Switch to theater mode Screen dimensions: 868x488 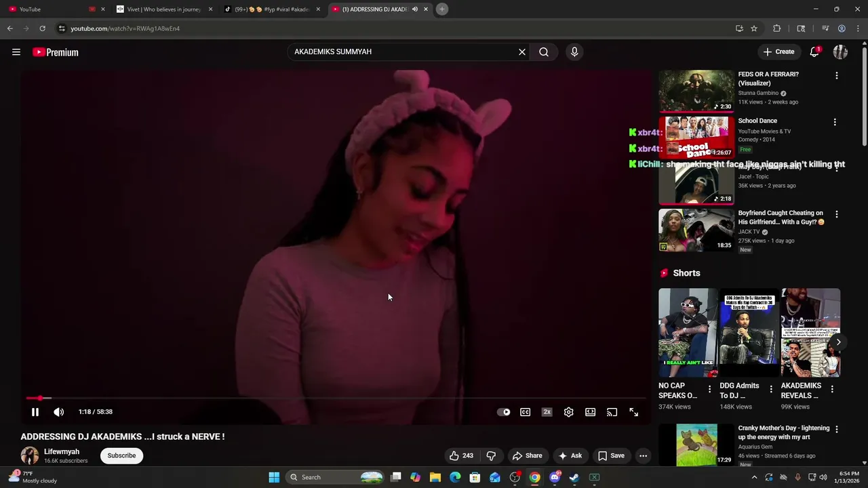tap(591, 412)
